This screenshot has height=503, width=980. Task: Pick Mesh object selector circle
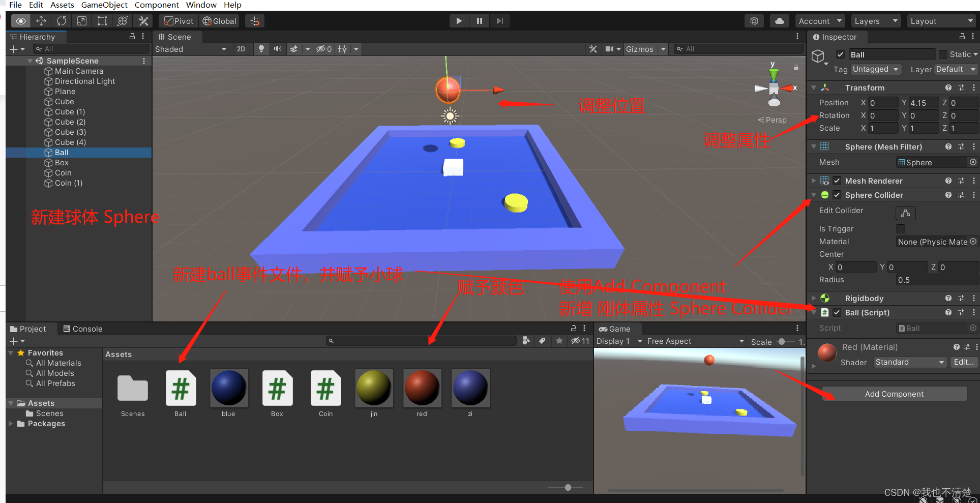[973, 162]
